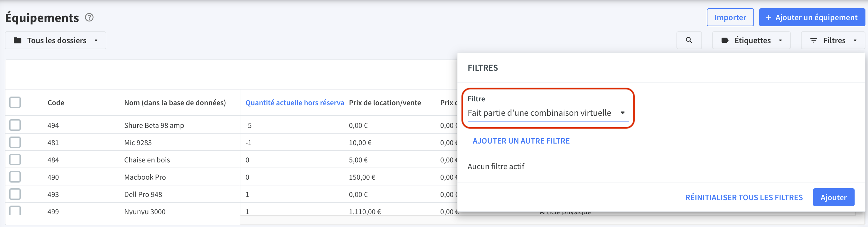Image resolution: width=868 pixels, height=227 pixels.
Task: Click code cell 494
Action: pyautogui.click(x=53, y=125)
